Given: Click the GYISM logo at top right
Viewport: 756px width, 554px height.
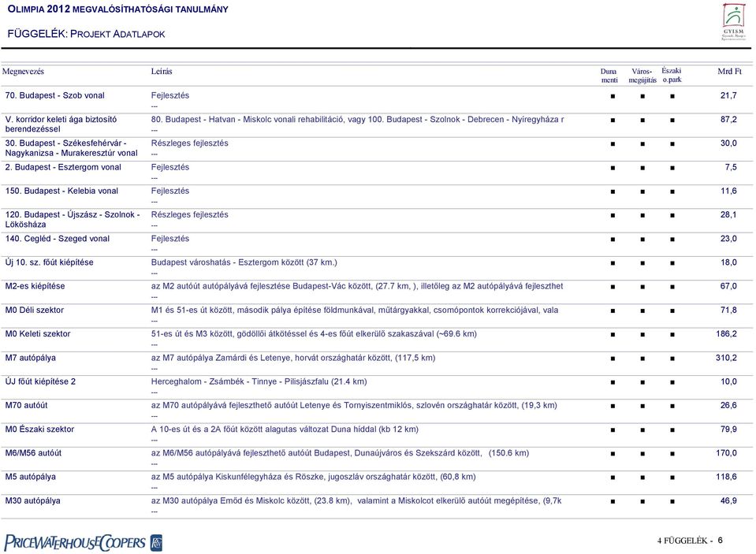Looking at the screenshot, I should pos(733,22).
